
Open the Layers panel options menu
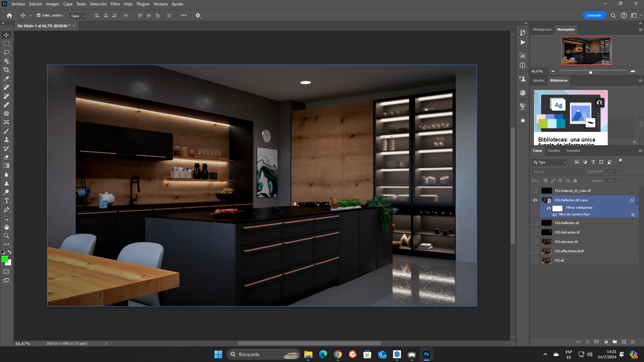click(640, 151)
